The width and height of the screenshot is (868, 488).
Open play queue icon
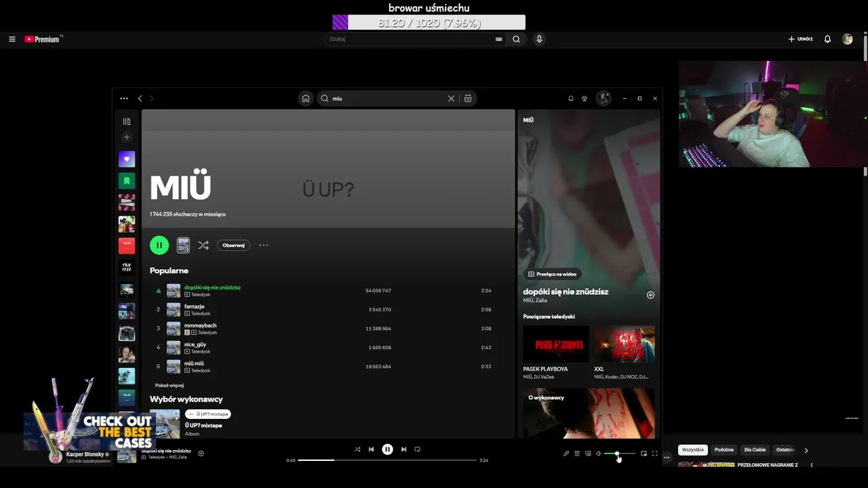click(x=577, y=453)
